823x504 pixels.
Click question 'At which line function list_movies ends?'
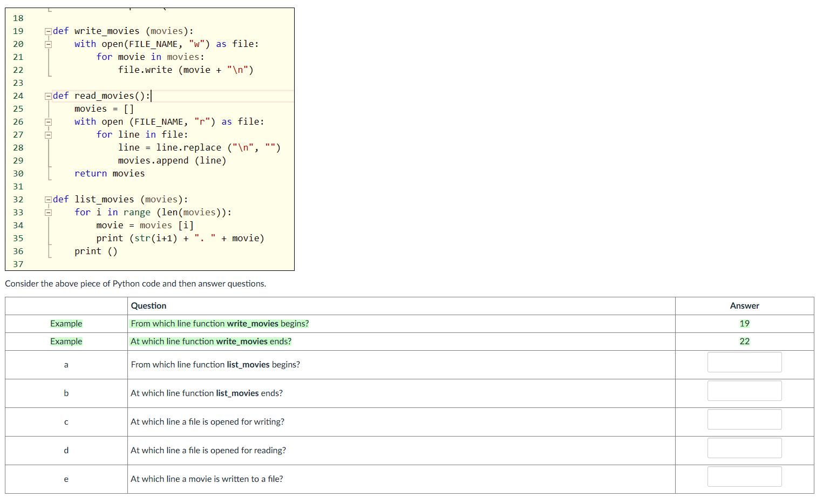(207, 393)
